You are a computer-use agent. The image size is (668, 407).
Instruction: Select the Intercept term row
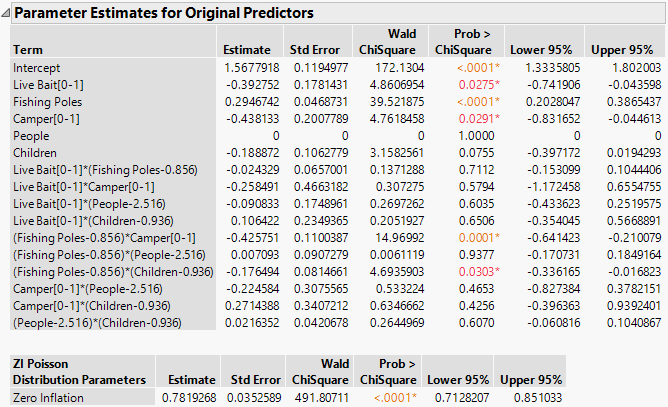click(37, 66)
